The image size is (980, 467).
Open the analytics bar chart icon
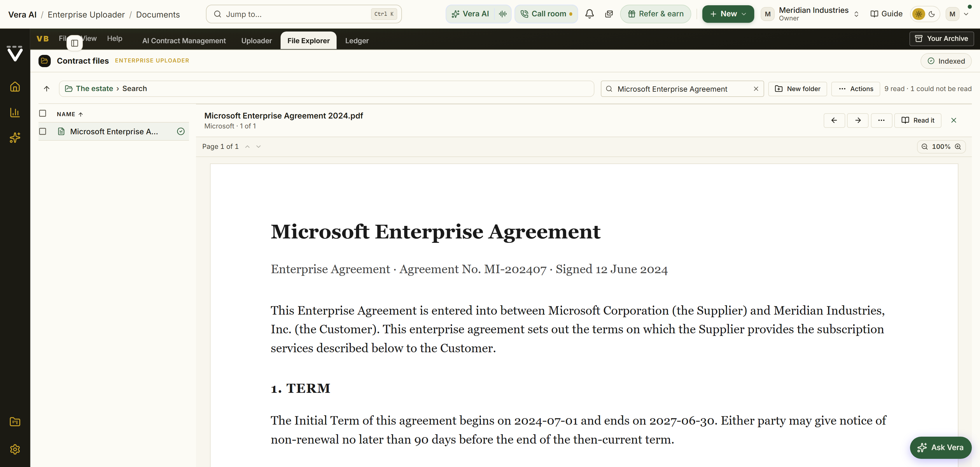coord(15,112)
